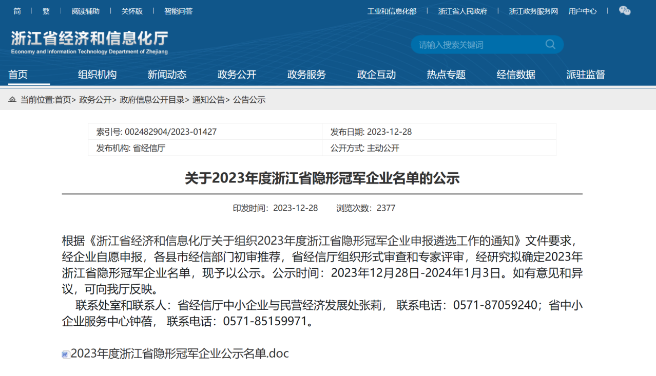Click breadcrumb 首页 link
This screenshot has width=656, height=376.
point(63,100)
